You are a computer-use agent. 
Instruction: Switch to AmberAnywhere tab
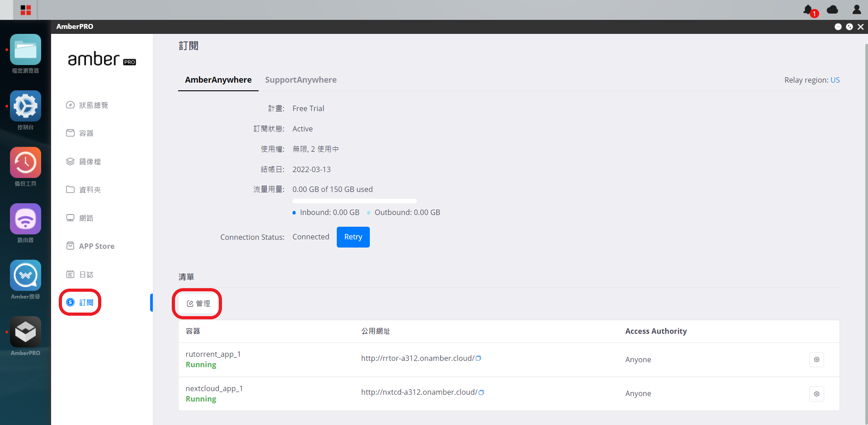click(218, 80)
